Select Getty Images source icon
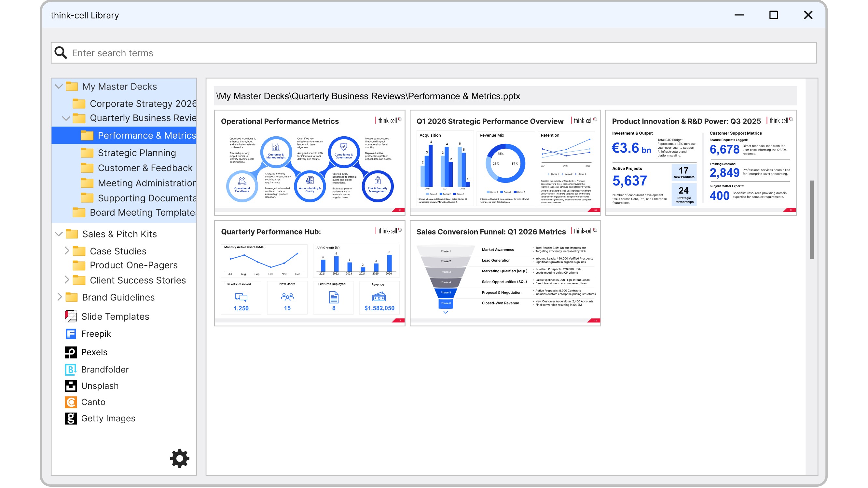This screenshot has width=868, height=488. (70, 418)
